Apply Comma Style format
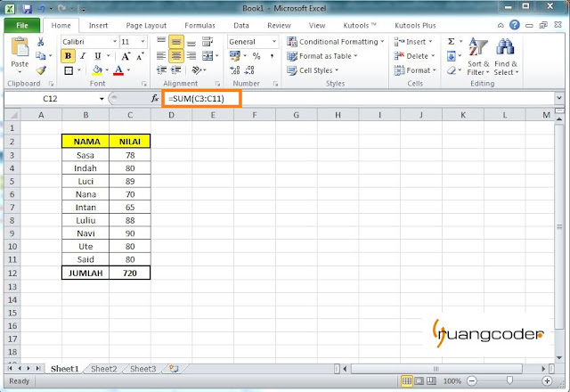570x392 pixels. (272, 56)
